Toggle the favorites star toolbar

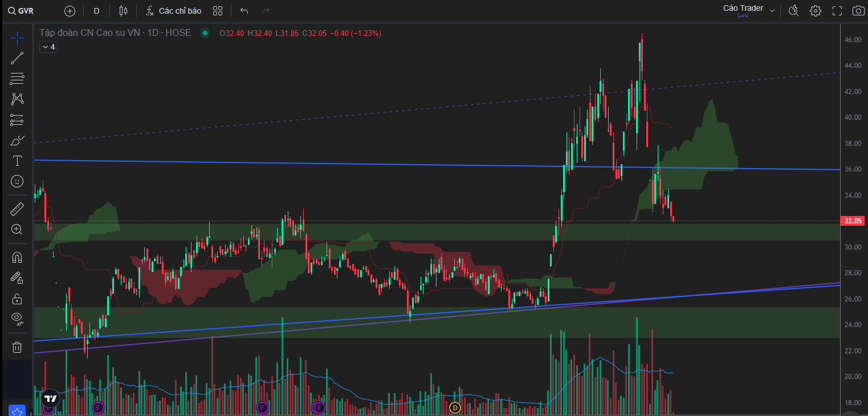pyautogui.click(x=17, y=412)
